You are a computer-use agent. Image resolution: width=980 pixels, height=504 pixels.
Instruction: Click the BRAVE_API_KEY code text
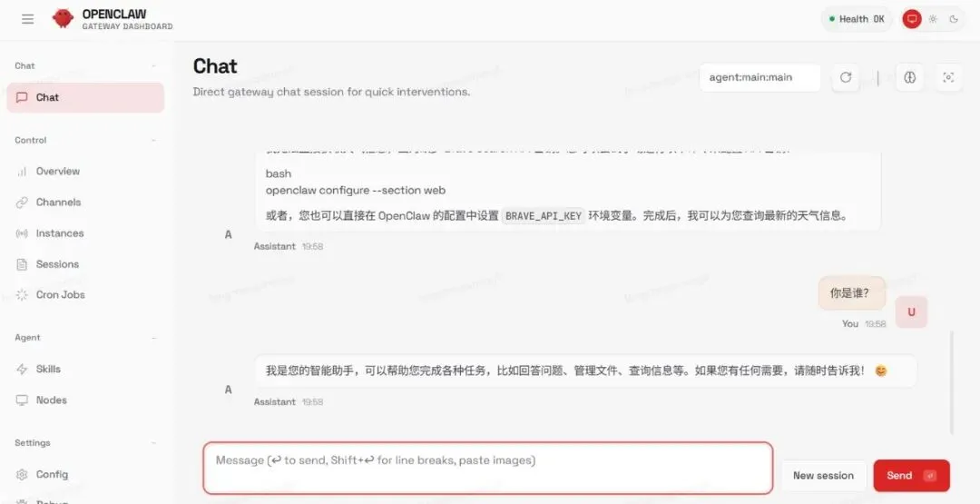tap(544, 216)
